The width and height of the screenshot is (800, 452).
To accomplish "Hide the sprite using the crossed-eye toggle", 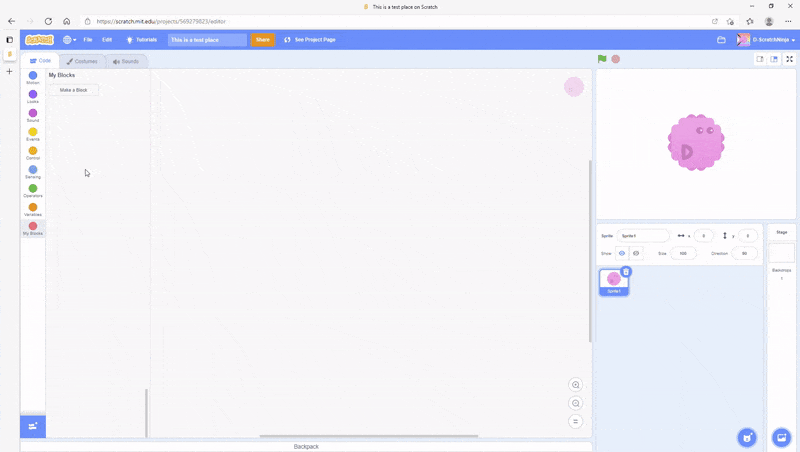I will pyautogui.click(x=636, y=253).
